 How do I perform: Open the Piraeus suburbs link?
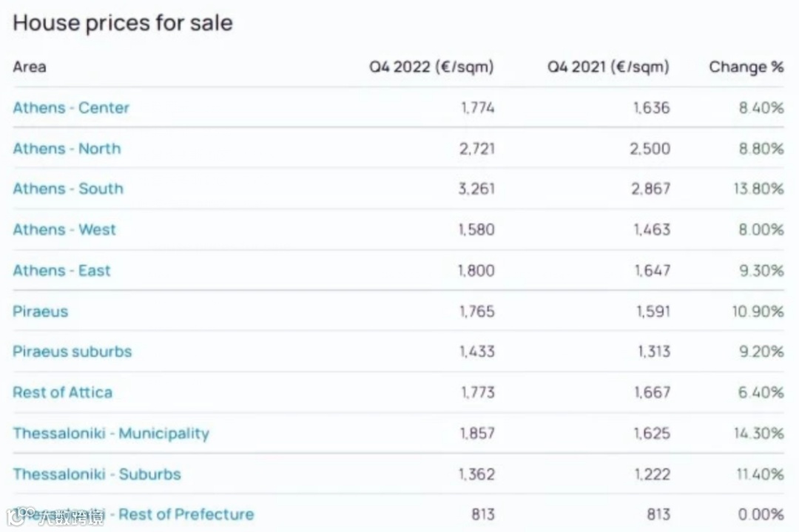tap(72, 351)
